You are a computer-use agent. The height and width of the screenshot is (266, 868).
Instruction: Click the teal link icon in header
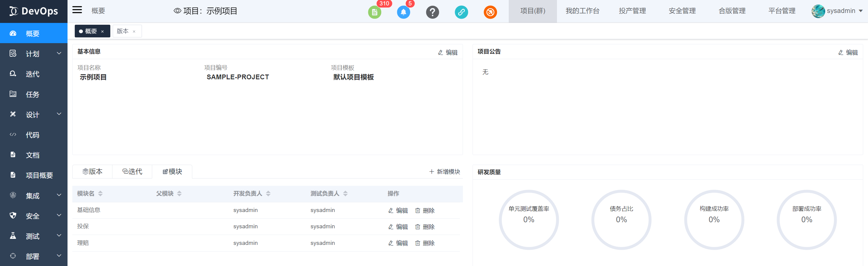461,12
